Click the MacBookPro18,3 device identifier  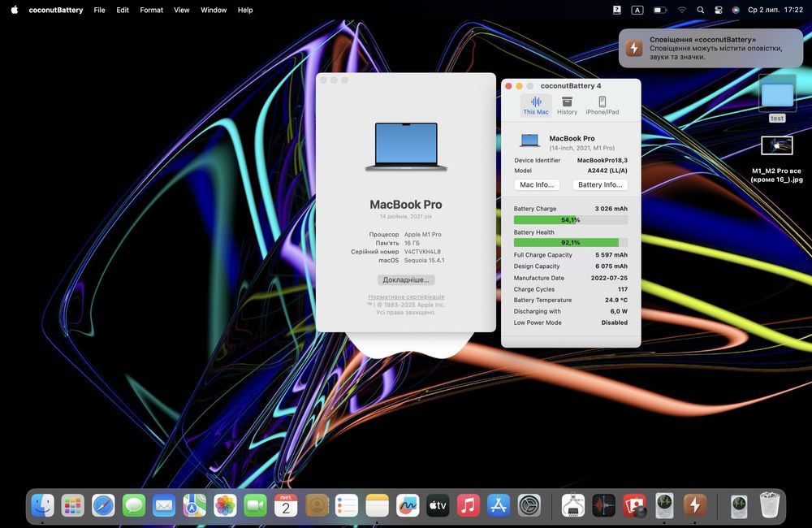click(x=603, y=161)
